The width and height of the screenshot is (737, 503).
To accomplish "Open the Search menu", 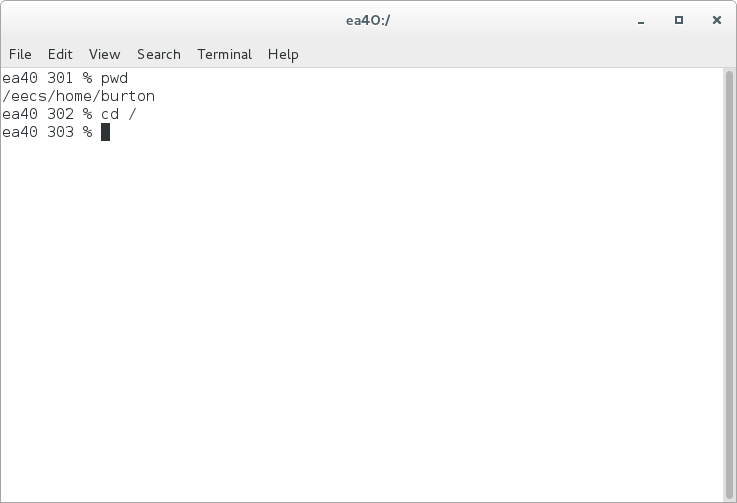I will click(159, 54).
